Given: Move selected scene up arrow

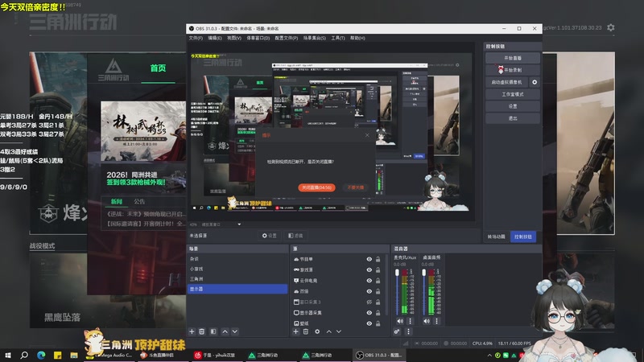Looking at the screenshot, I should pos(225,331).
